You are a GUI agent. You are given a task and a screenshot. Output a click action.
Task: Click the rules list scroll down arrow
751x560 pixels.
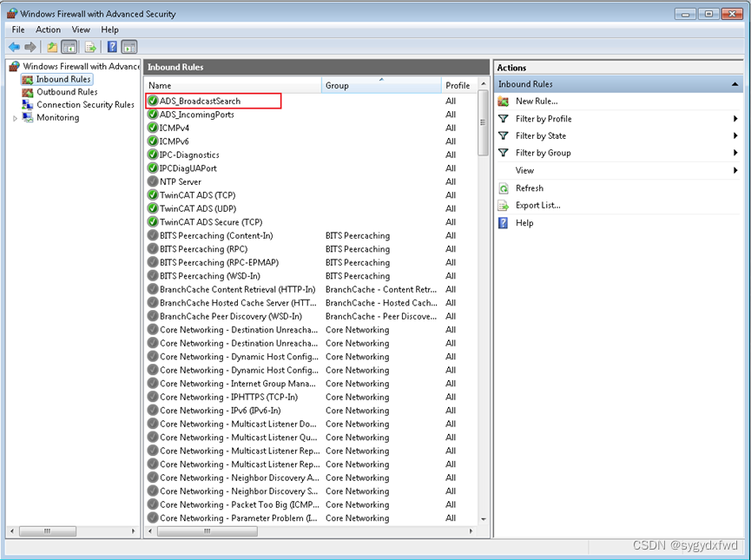(x=484, y=519)
